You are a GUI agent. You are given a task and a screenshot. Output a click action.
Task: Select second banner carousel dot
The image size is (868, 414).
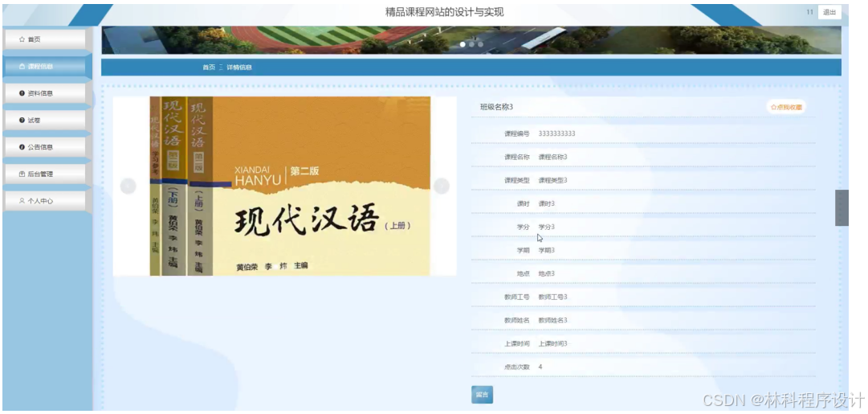(471, 44)
